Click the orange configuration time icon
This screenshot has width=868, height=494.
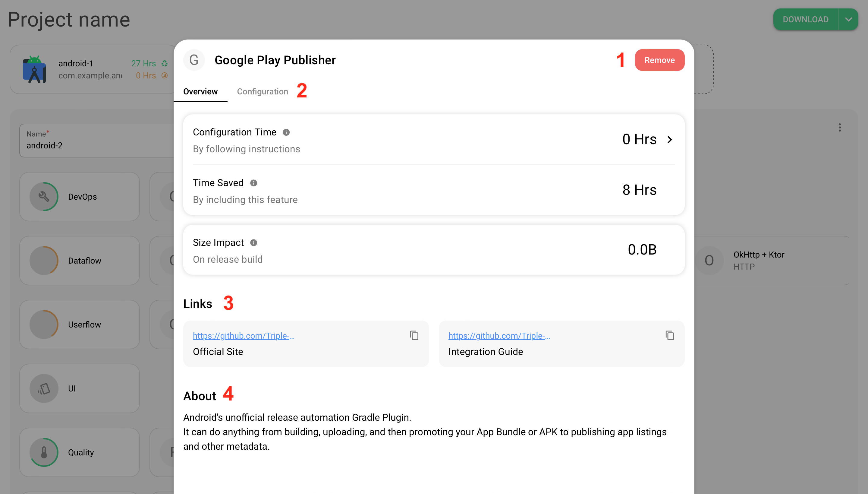[165, 75]
